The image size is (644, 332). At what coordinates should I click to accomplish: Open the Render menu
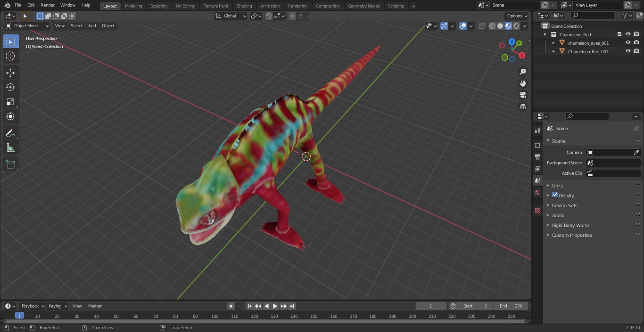(x=47, y=5)
